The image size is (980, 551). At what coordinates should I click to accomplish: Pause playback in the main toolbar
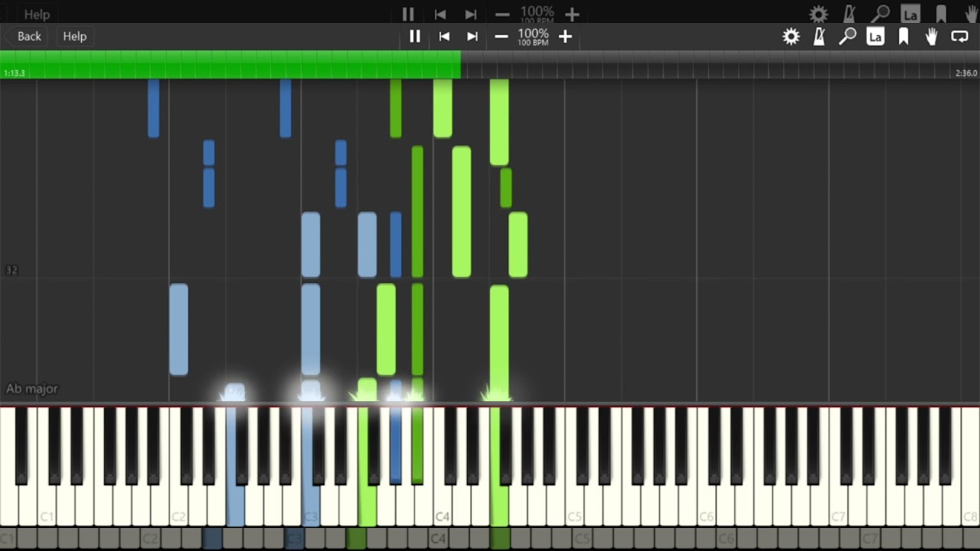[x=415, y=36]
